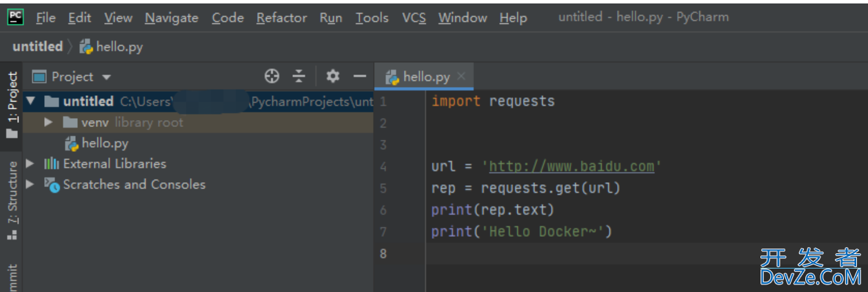Click the http://www.baidu.com URL in code
The width and height of the screenshot is (868, 292).
pyautogui.click(x=572, y=166)
